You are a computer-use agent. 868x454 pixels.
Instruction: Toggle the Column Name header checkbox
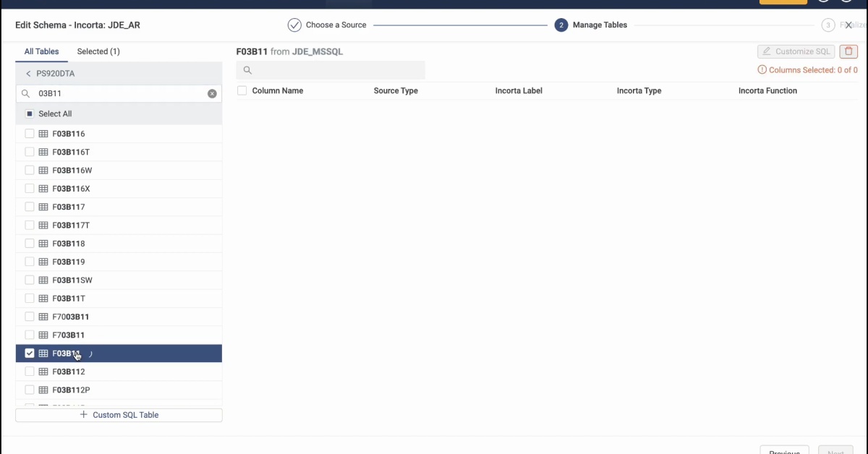242,90
